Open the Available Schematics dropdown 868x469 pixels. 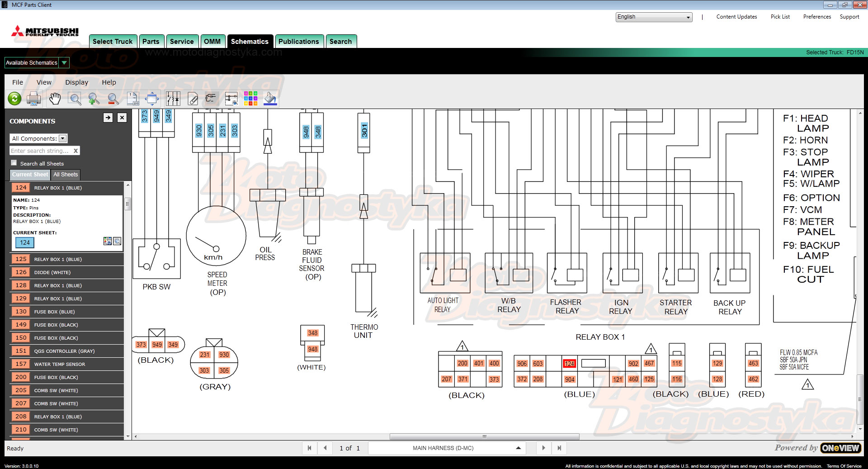coord(37,62)
